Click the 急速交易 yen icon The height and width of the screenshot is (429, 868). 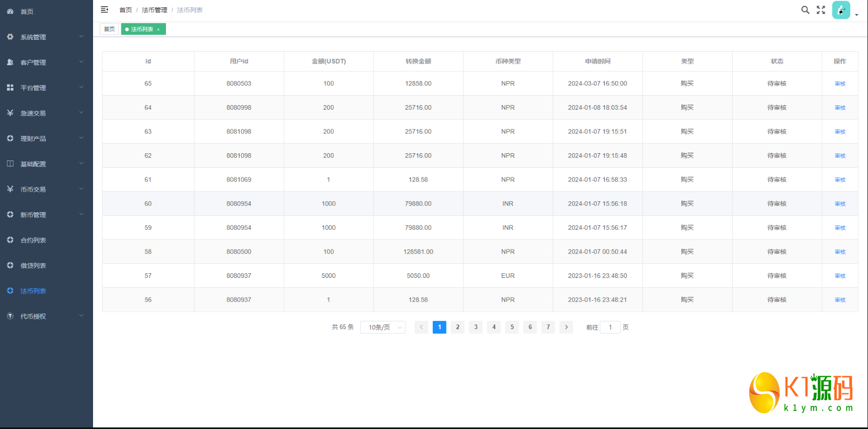10,113
